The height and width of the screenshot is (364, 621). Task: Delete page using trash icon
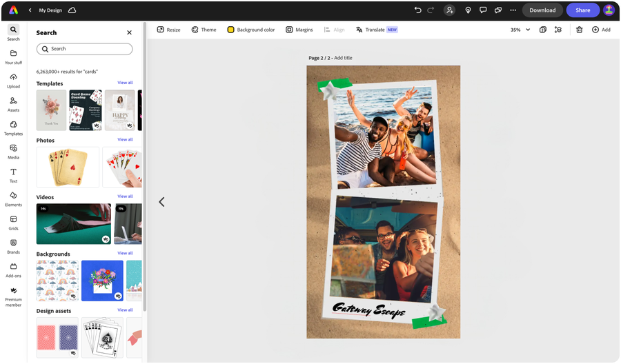pos(579,30)
